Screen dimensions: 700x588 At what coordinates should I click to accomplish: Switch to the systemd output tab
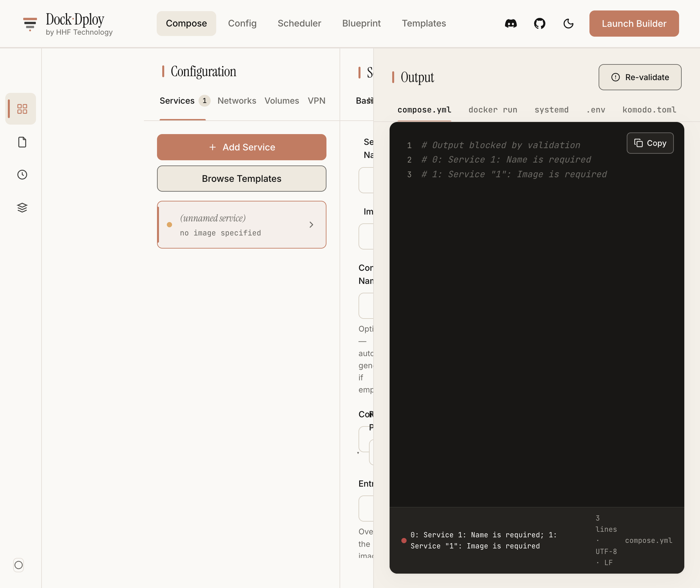(x=552, y=110)
